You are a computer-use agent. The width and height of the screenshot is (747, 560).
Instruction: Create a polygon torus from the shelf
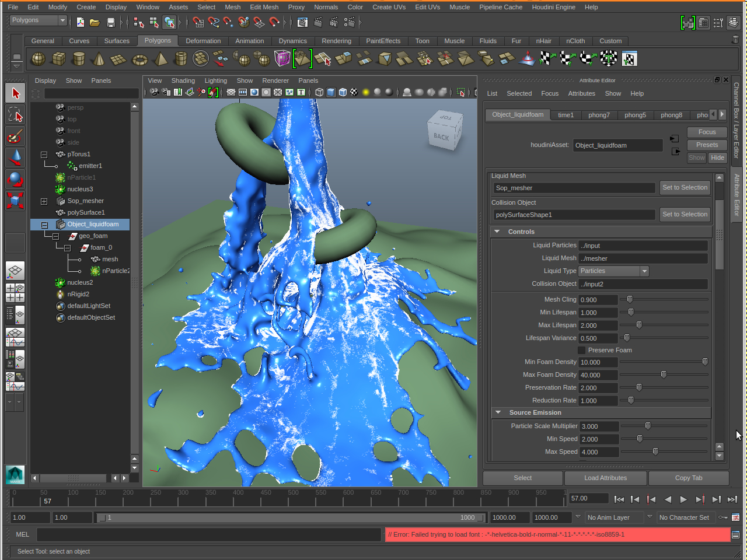pyautogui.click(x=140, y=59)
